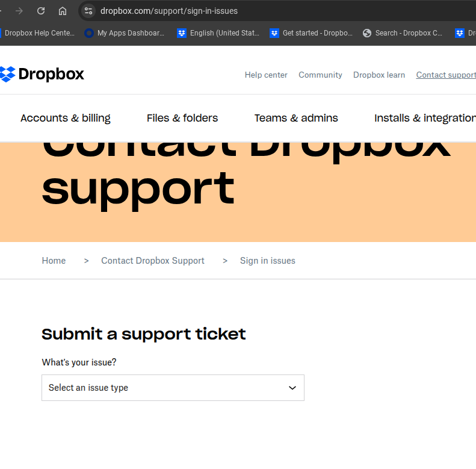Screen dimensions: 476x469
Task: Click the Contact support header link
Action: 446,75
